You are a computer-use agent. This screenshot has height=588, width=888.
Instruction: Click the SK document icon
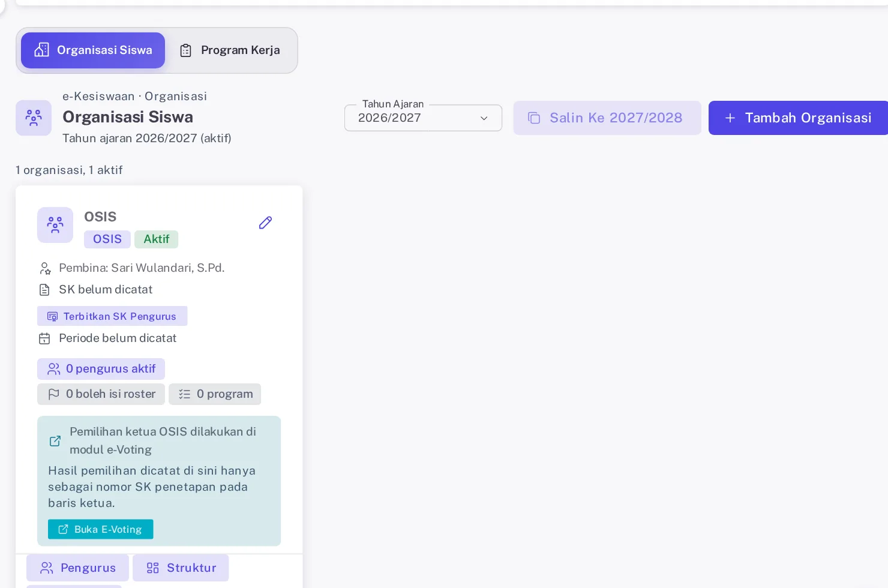point(44,290)
